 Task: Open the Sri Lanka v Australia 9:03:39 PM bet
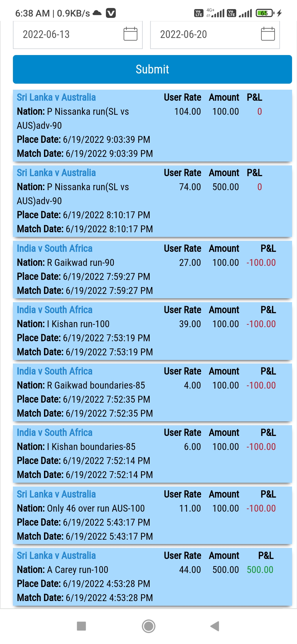click(56, 97)
